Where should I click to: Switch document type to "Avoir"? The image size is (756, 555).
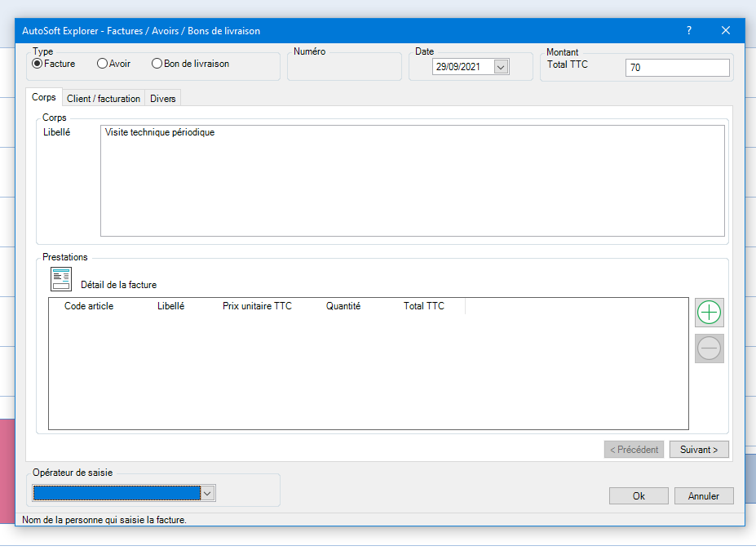tap(102, 64)
